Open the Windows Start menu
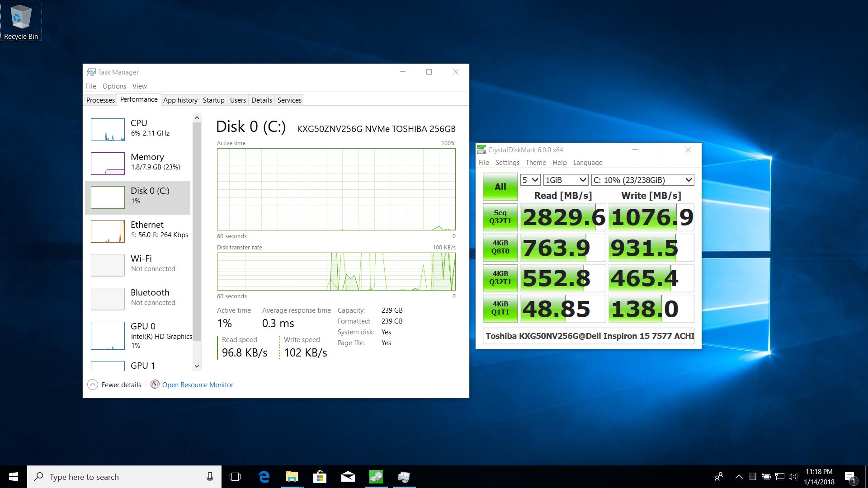 [x=14, y=477]
